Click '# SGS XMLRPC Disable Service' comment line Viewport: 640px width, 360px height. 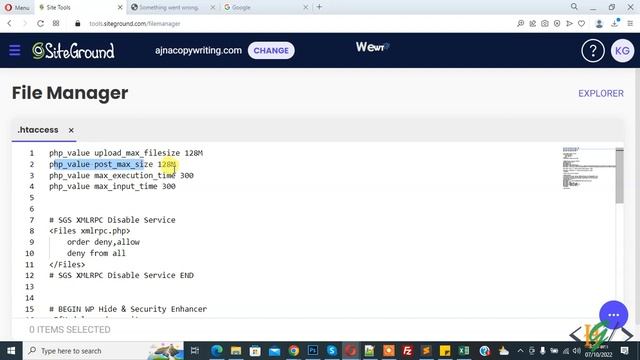point(112,220)
